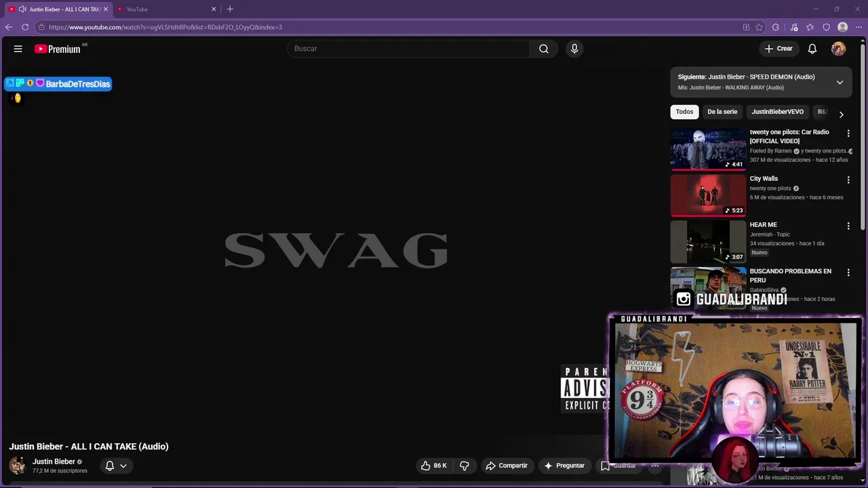The image size is (868, 488).
Task: Collapse the Siguiente mix playlist panel
Action: 840,82
